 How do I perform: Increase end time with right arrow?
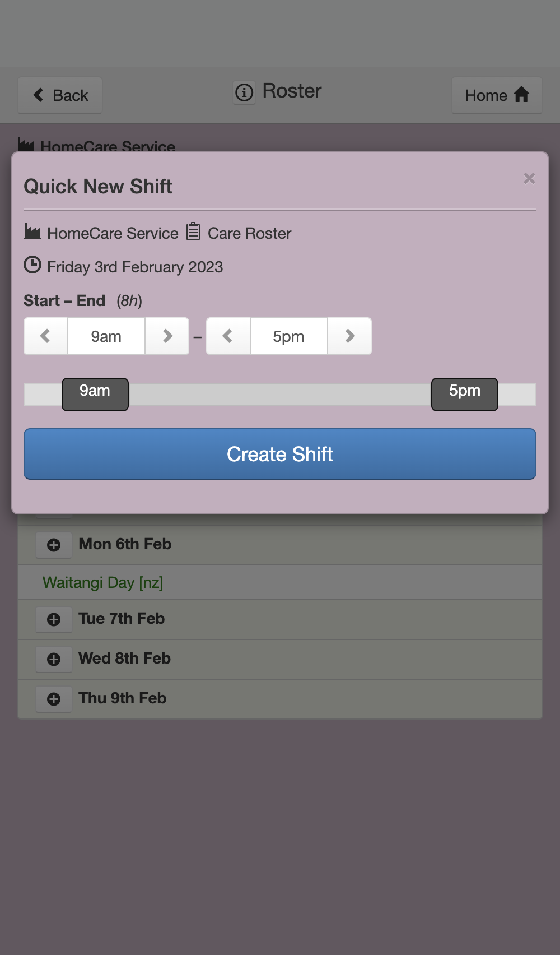pos(349,336)
